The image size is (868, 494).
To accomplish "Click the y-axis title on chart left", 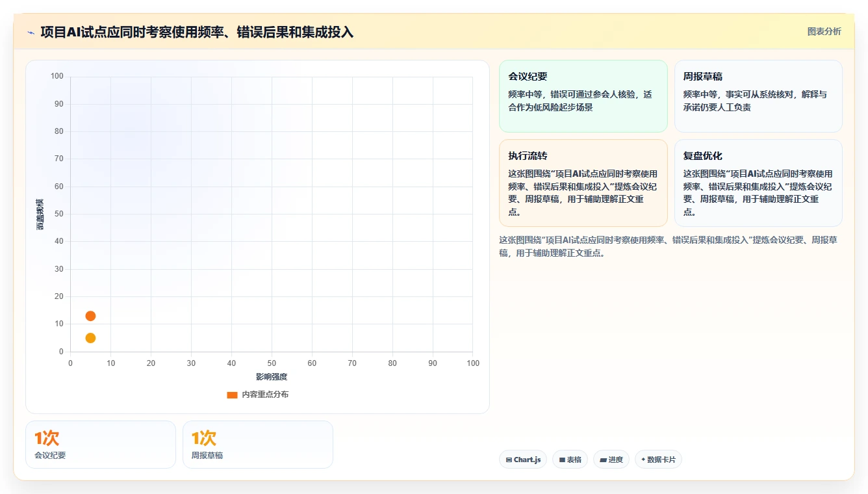I will pos(40,214).
